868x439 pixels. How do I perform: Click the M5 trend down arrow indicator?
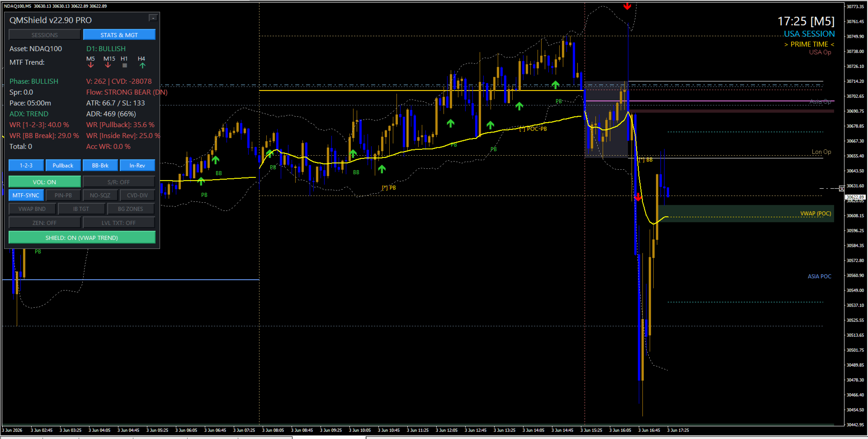coord(91,65)
